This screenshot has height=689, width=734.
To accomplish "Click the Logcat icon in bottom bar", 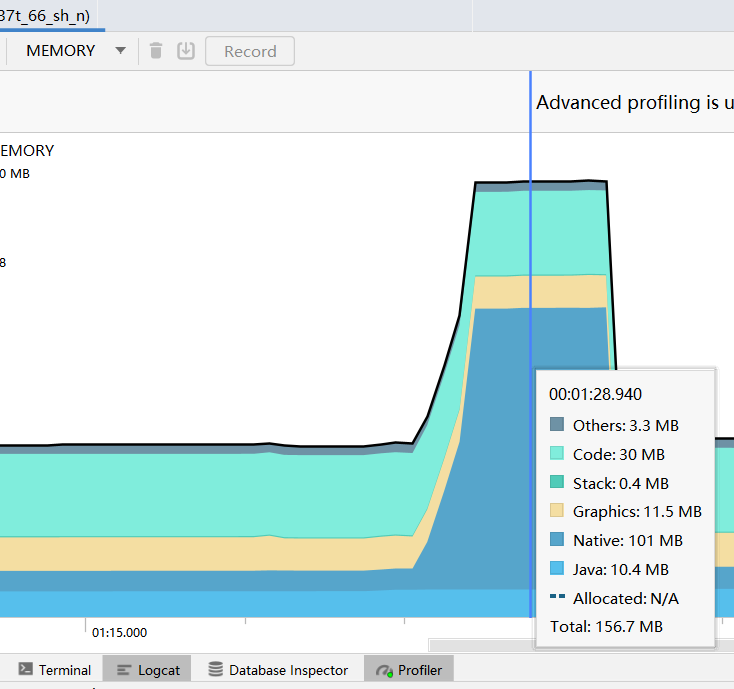I will [124, 670].
